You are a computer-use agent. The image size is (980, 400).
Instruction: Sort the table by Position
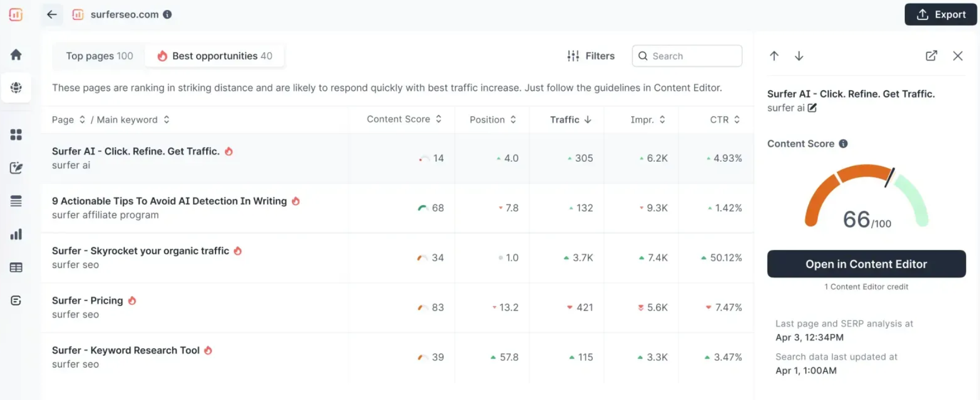pos(493,119)
